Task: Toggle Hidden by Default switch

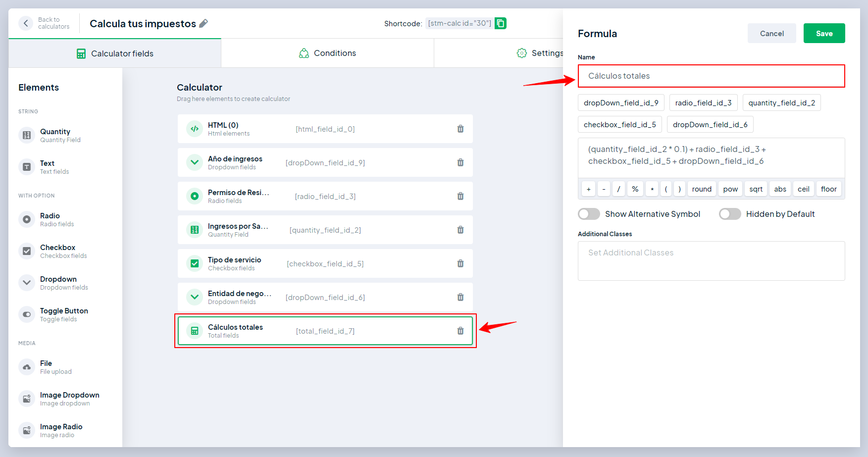Action: click(x=730, y=214)
